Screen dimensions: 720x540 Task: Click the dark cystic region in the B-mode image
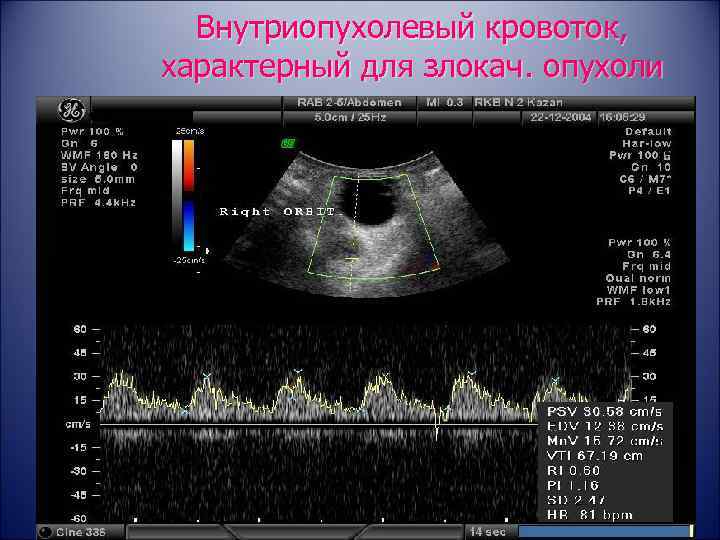370,202
